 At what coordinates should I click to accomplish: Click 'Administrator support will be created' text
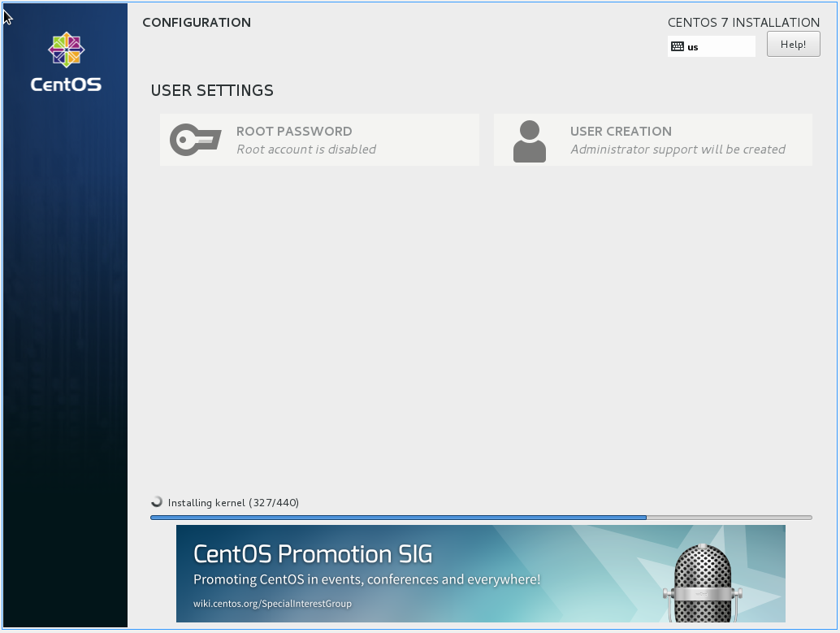click(678, 150)
